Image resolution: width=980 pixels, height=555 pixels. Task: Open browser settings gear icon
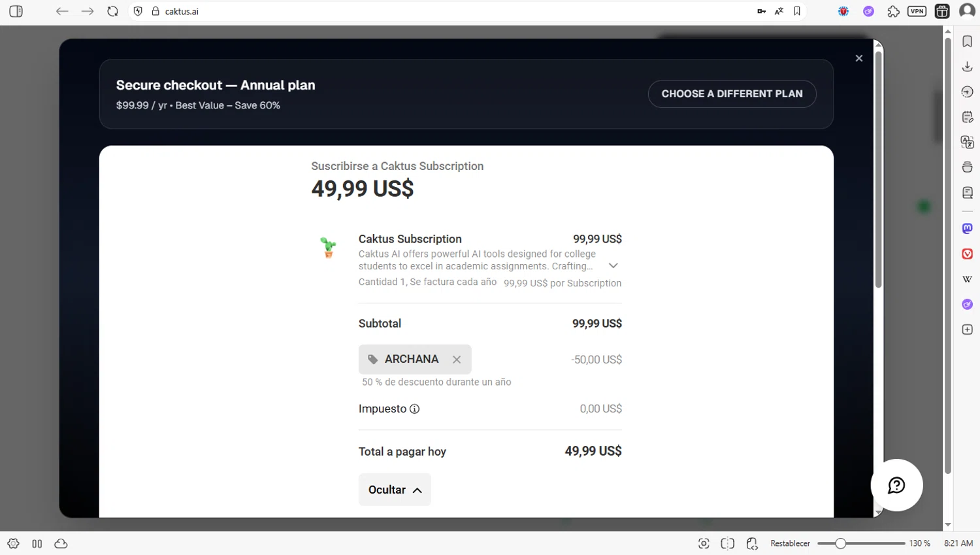pyautogui.click(x=13, y=543)
